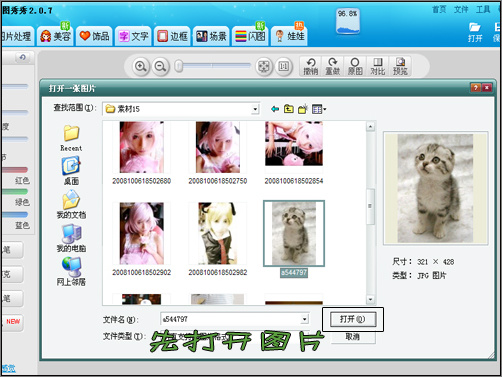Screen dimensions: 502x377
Task: Create a new folder in the dialog
Action: coord(303,109)
